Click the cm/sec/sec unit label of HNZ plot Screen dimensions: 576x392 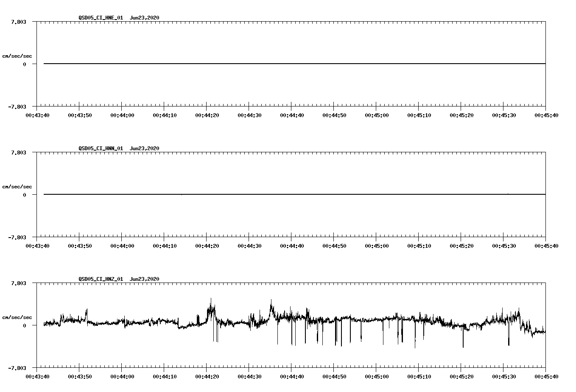tap(17, 317)
